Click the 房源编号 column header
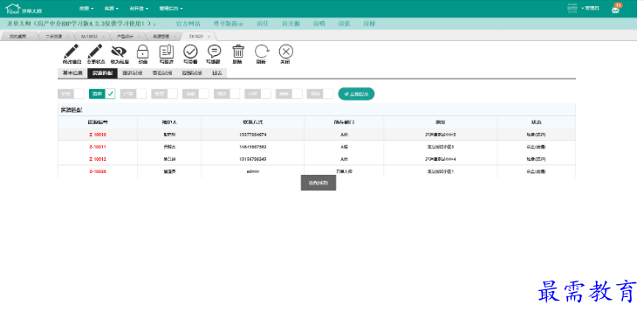Screen dimensions: 644x319 [x=98, y=122]
